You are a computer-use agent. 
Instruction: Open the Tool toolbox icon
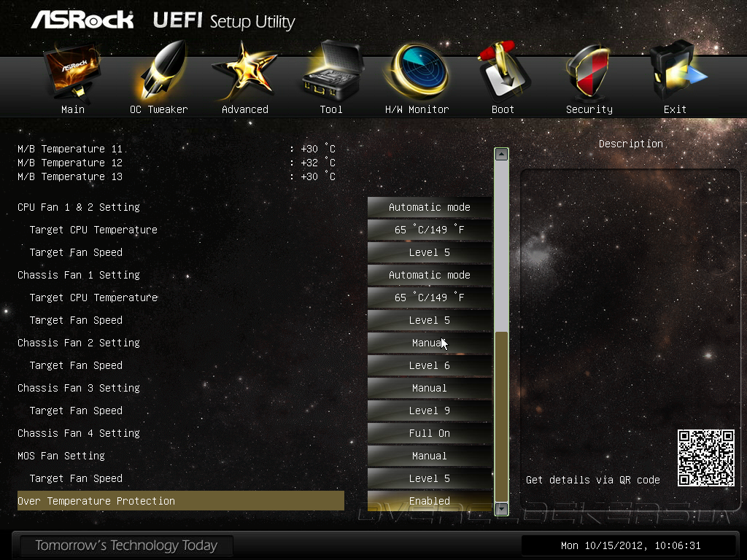[332, 71]
